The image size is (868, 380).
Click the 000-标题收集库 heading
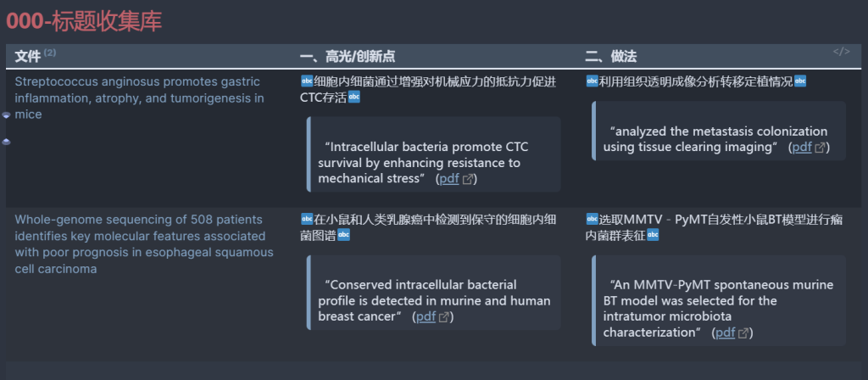coord(84,21)
